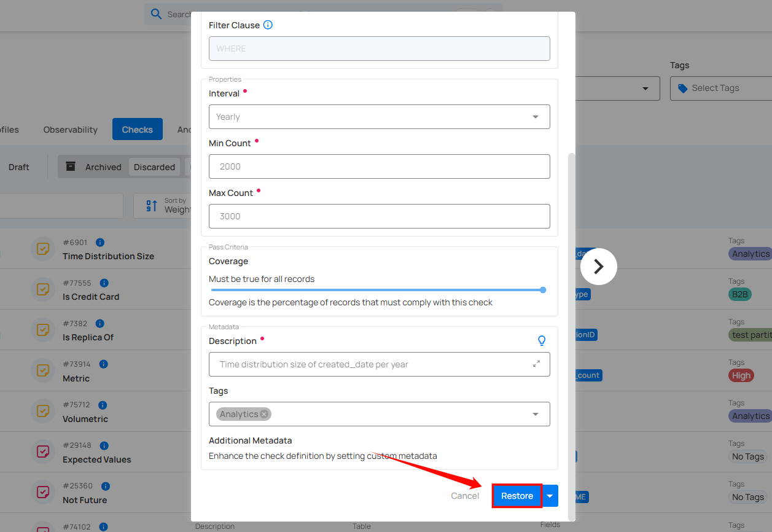Open info icon beside check #73914

[x=103, y=364]
